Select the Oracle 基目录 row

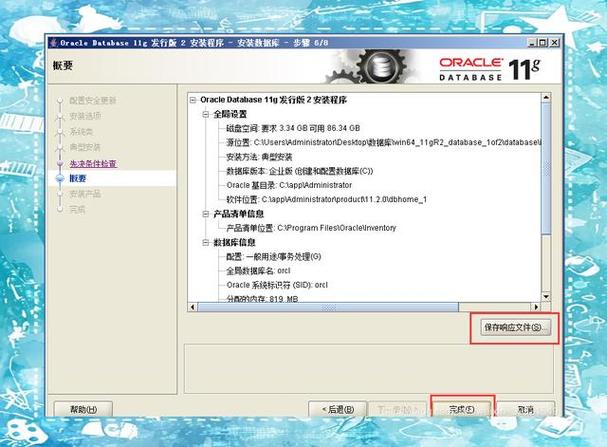click(x=289, y=185)
